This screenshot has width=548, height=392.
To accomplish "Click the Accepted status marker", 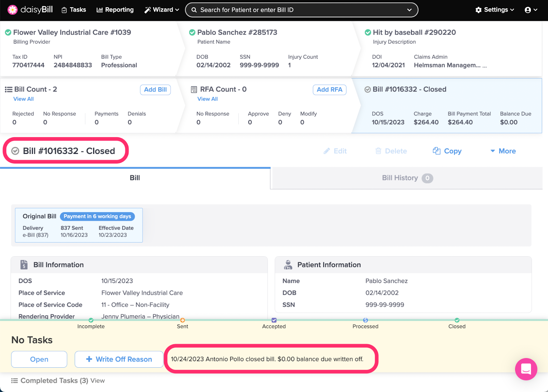I will [x=274, y=320].
